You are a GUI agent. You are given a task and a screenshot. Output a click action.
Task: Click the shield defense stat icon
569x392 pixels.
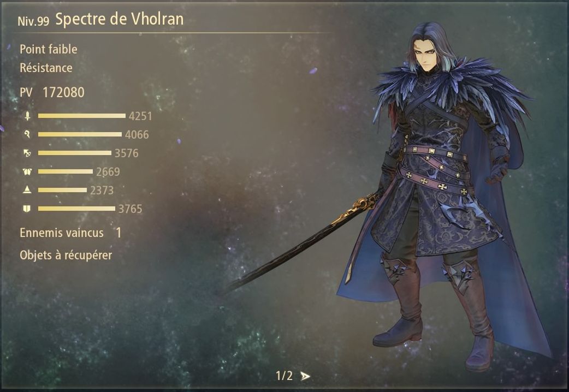tap(27, 209)
